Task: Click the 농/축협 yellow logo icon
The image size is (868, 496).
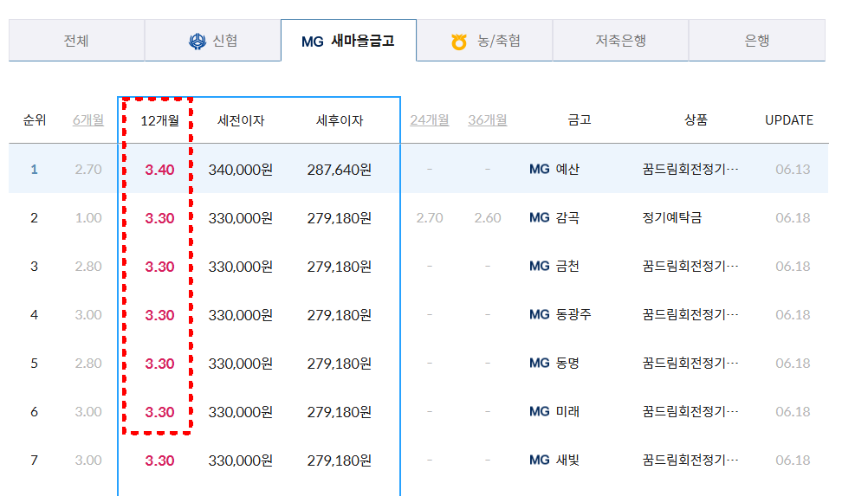Action: coord(459,42)
